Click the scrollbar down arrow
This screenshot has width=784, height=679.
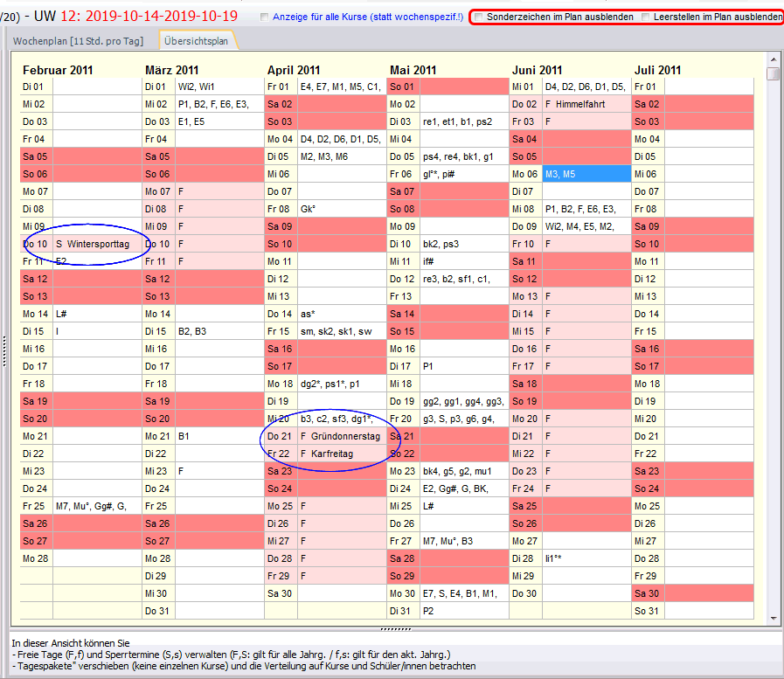point(773,618)
